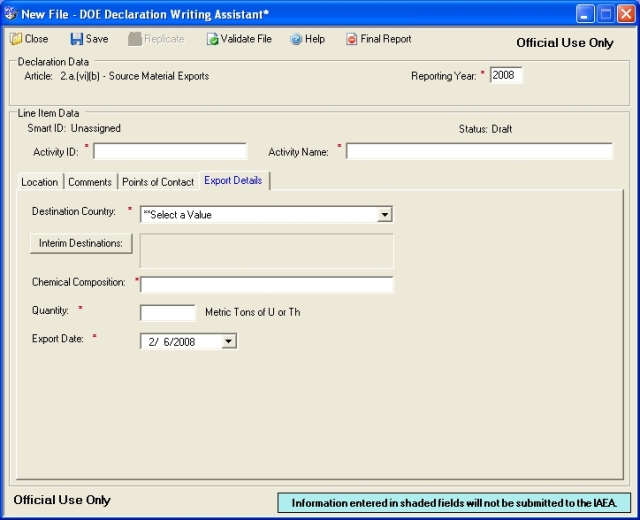Click the Save label in toolbar
Image resolution: width=640 pixels, height=520 pixels.
click(97, 39)
